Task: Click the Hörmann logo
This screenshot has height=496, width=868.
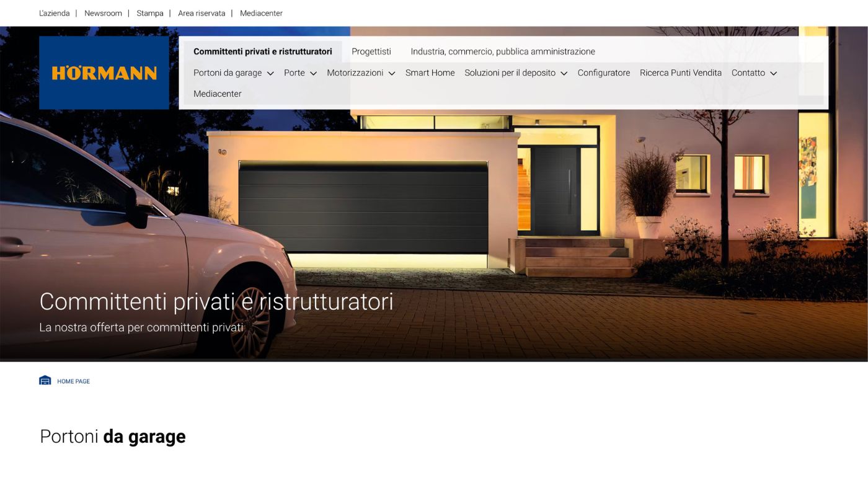Action: pos(104,73)
